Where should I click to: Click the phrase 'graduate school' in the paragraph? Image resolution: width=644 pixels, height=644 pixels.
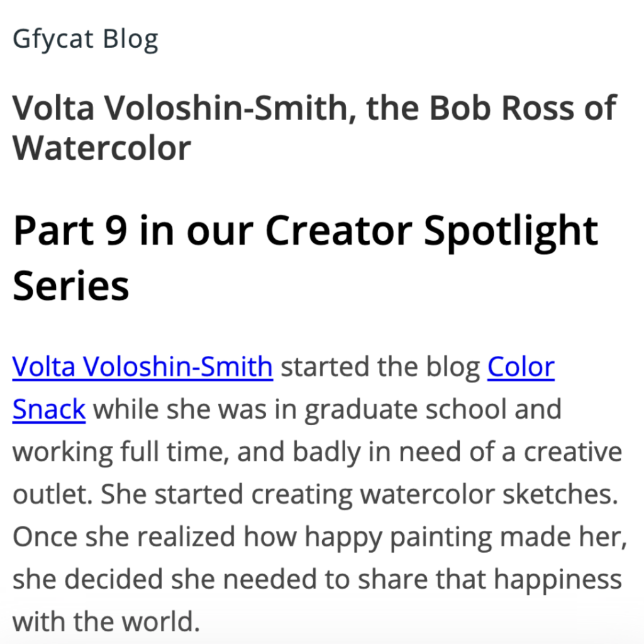406,409
